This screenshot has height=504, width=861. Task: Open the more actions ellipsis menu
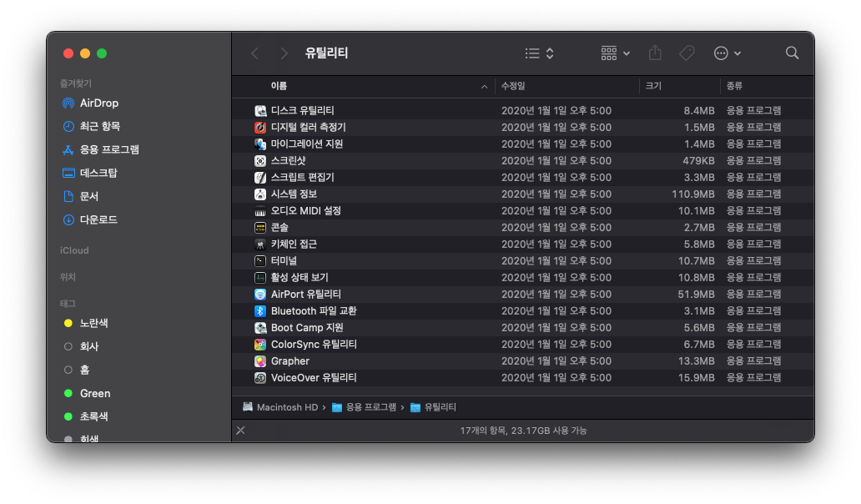coord(727,53)
